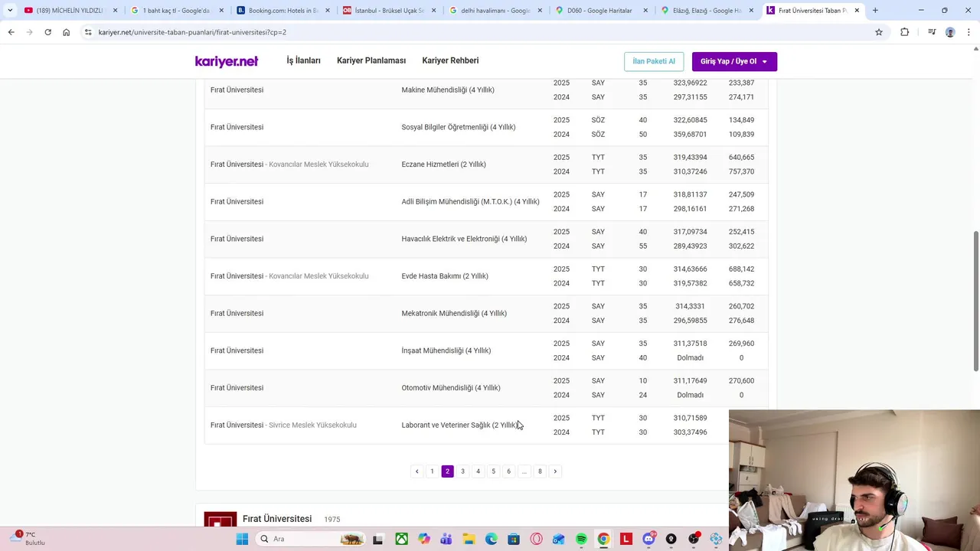Switch to the '1 baht kaç tl' tab

[x=175, y=11]
